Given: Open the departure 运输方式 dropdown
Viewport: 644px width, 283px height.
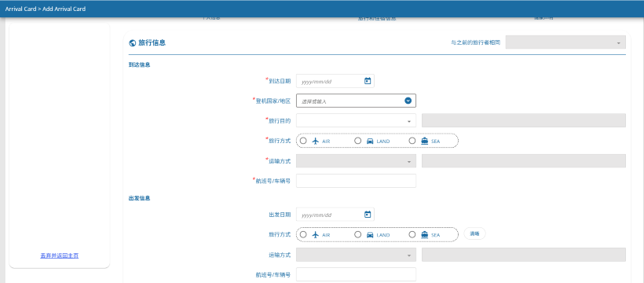Looking at the screenshot, I should [356, 255].
